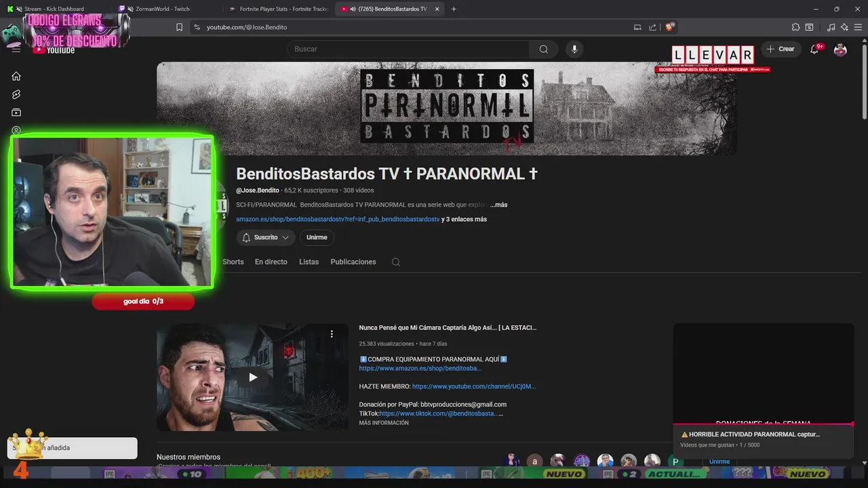Screen dimensions: 868x488
Task: Open YouTube Home from the sidebar
Action: (x=16, y=76)
